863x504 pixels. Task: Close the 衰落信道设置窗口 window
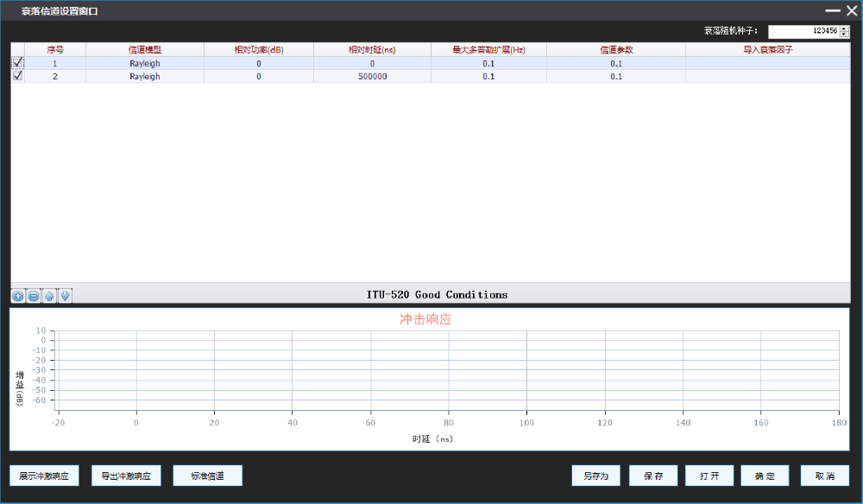click(851, 10)
